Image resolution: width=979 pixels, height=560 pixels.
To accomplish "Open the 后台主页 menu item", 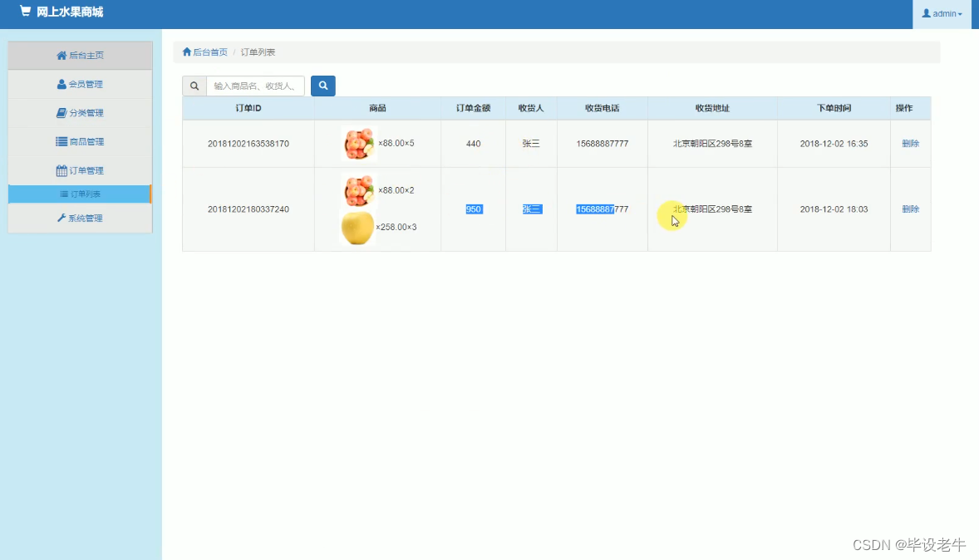I will pos(80,55).
